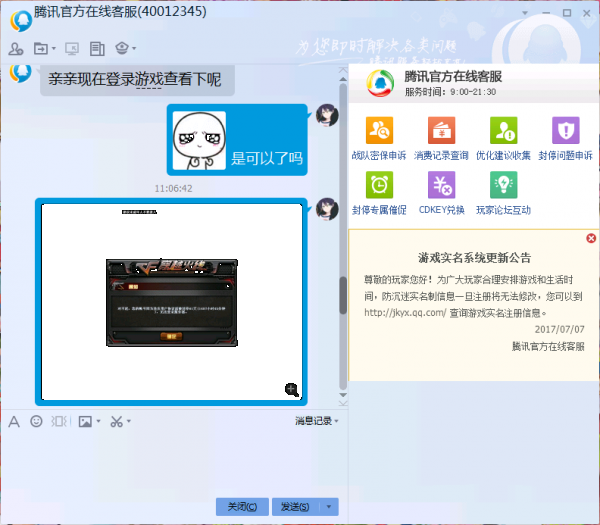Image resolution: width=600 pixels, height=525 pixels.
Task: Click the 腾讯官方在线客服(40012345) window title
Action: [120, 11]
